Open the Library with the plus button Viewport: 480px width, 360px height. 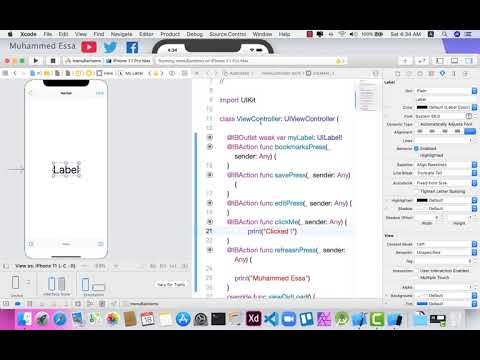405,61
